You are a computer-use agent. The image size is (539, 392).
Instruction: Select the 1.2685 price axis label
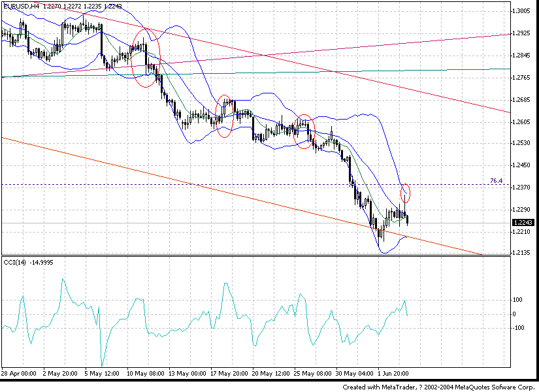521,100
